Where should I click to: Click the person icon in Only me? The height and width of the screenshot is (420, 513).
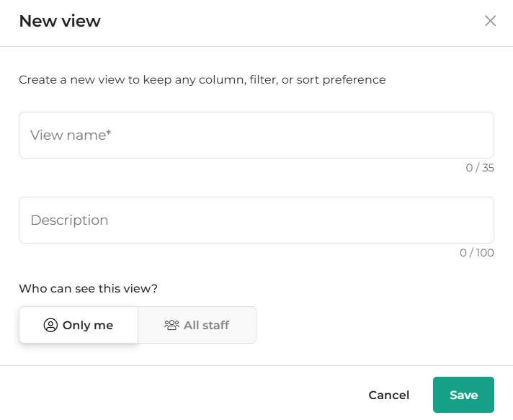coord(50,325)
